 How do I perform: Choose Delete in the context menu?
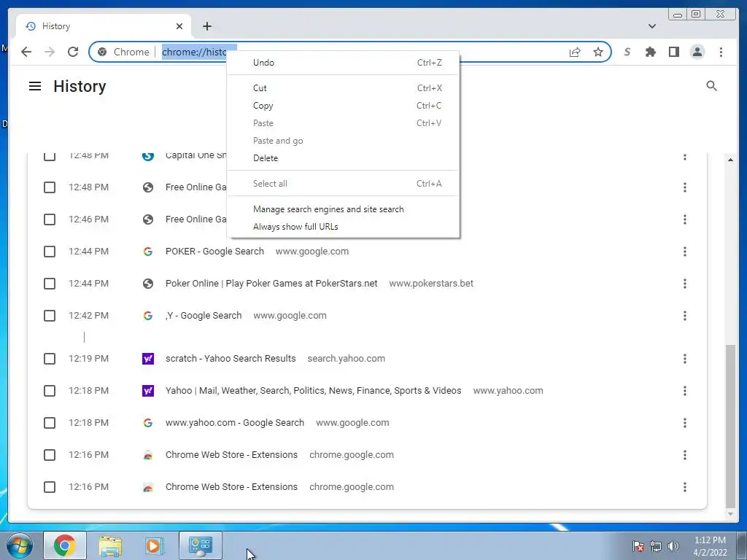(343, 158)
